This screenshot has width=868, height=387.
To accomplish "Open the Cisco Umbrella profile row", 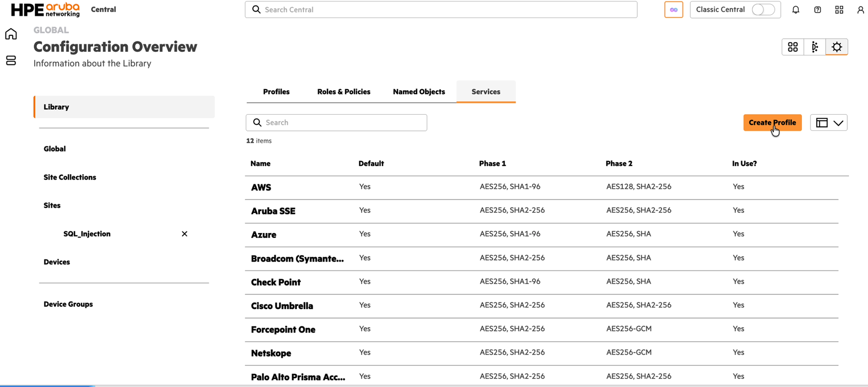I will 542,306.
